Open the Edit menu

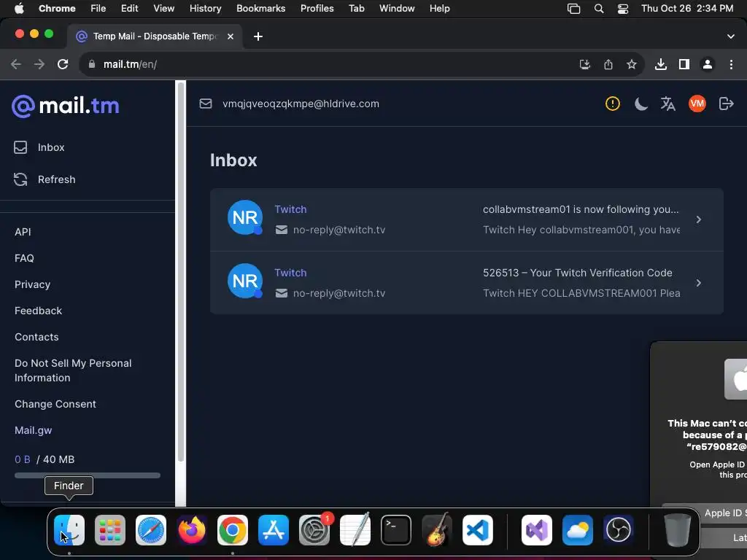pyautogui.click(x=129, y=9)
